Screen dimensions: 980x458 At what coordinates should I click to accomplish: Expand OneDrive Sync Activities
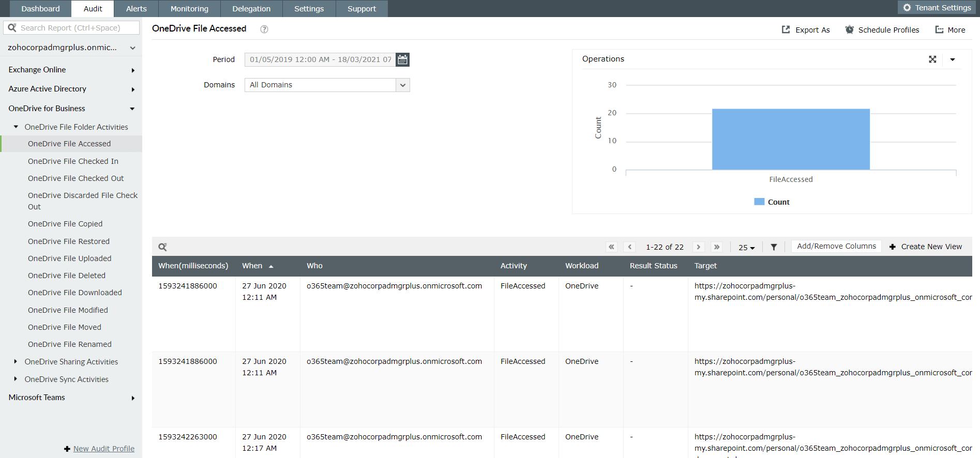tap(16, 379)
